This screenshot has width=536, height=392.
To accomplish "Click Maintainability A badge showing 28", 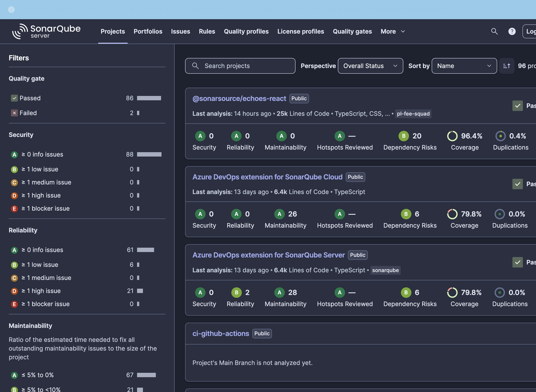I will point(279,292).
